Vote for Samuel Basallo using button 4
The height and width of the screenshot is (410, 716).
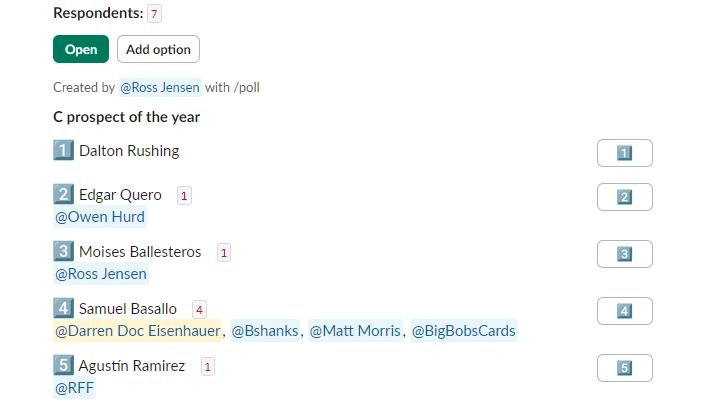tap(624, 311)
